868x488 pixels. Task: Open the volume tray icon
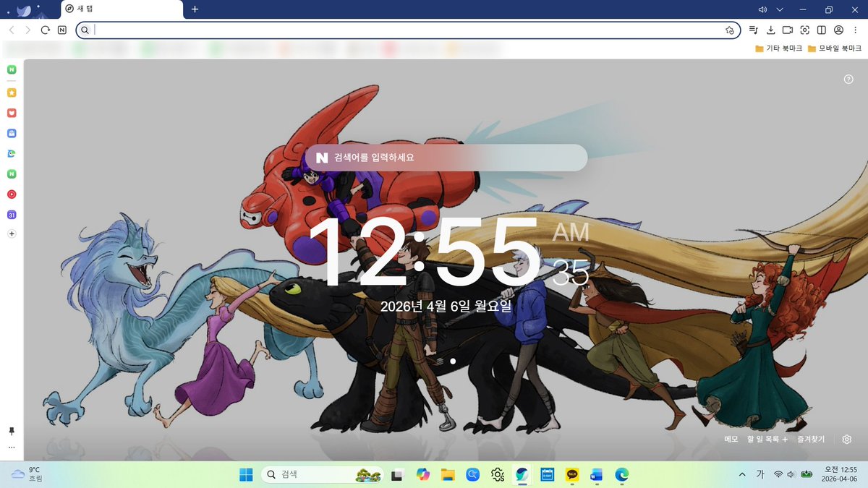[x=791, y=474]
